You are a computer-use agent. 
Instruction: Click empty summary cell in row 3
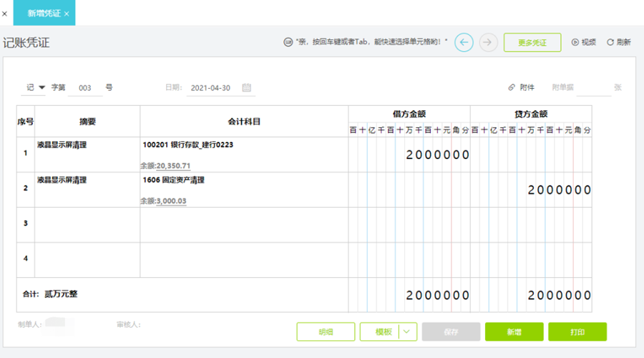pyautogui.click(x=87, y=225)
